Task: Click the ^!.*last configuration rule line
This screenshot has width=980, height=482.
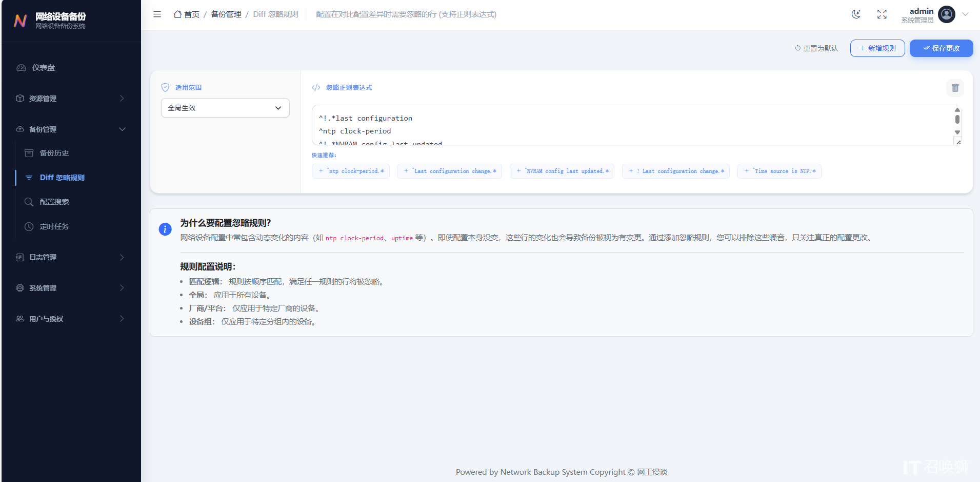Action: (366, 119)
